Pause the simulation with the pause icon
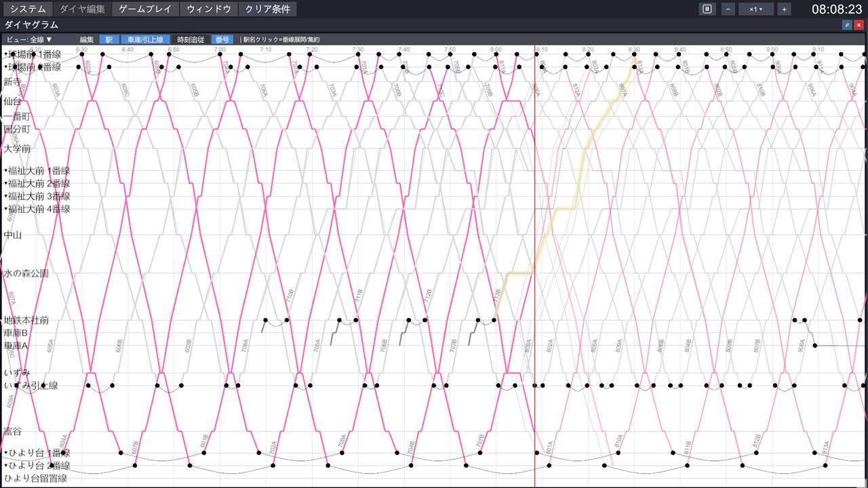 click(707, 9)
